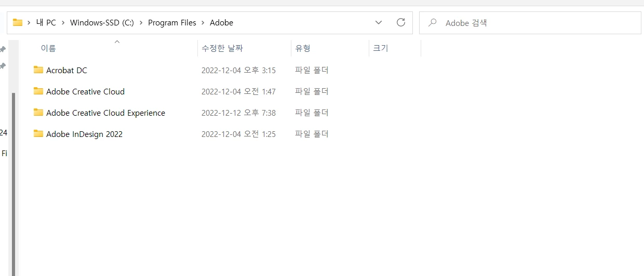The height and width of the screenshot is (276, 644).
Task: Sort by the 크기 column header
Action: coord(380,48)
